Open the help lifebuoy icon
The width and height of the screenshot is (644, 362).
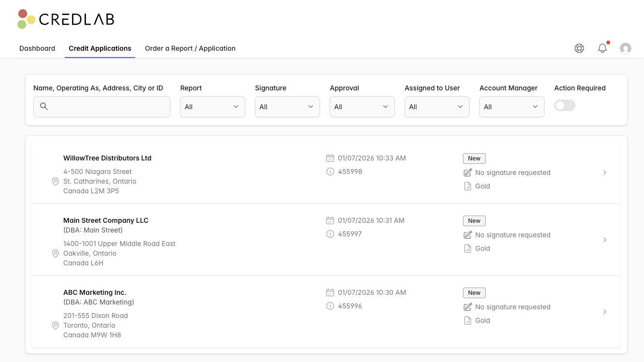[x=579, y=48]
